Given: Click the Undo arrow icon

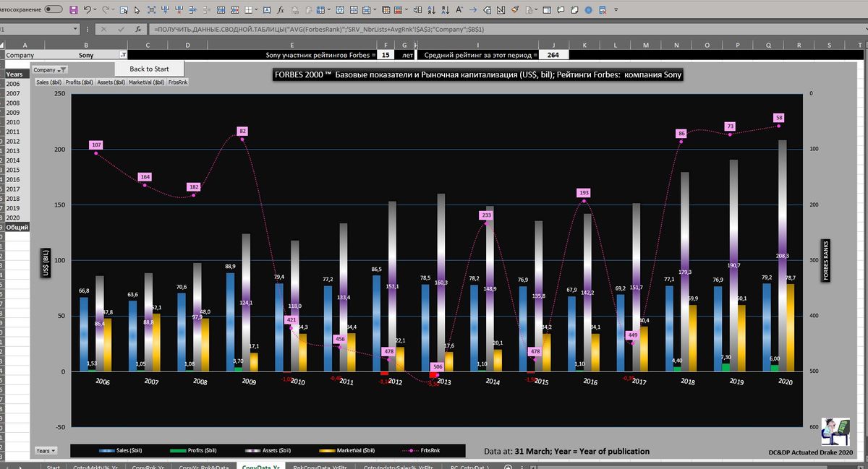Looking at the screenshot, I should pyautogui.click(x=88, y=10).
